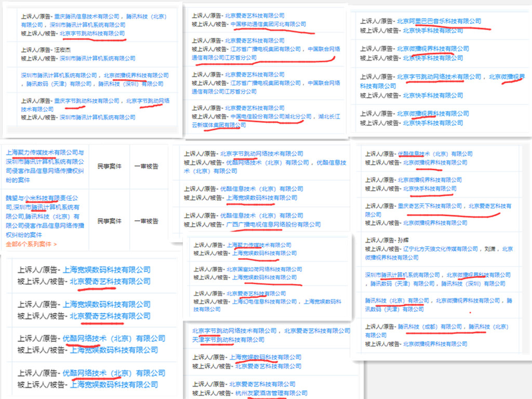Select plaintiff name 孙振
The image size is (532, 399).
(403, 240)
